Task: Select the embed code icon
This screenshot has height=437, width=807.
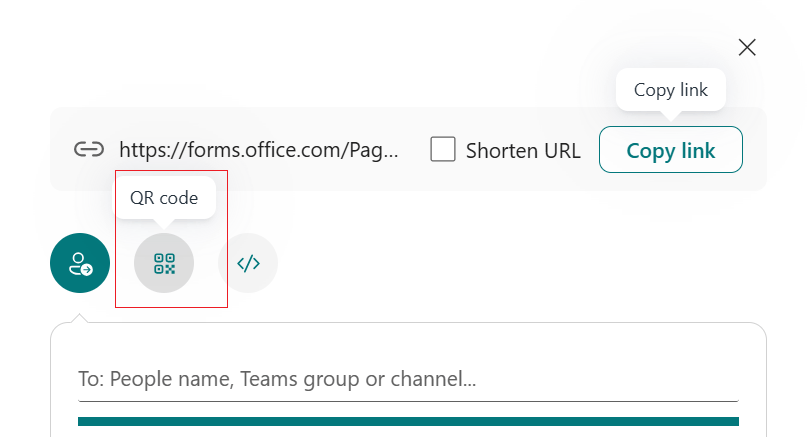Action: click(248, 263)
